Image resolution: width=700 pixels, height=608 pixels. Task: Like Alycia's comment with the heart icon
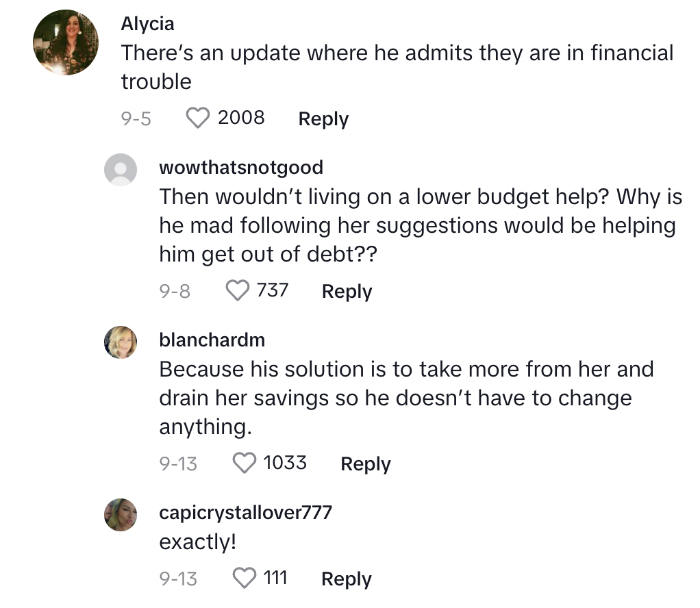pyautogui.click(x=199, y=118)
